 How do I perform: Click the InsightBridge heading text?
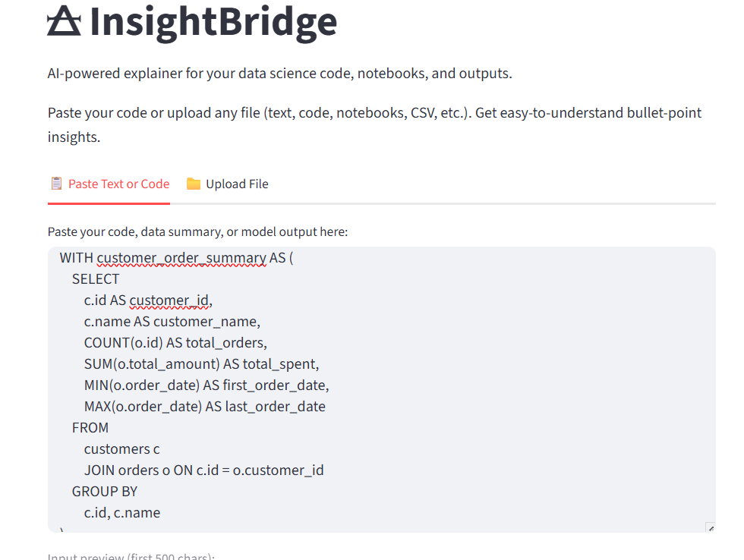213,23
